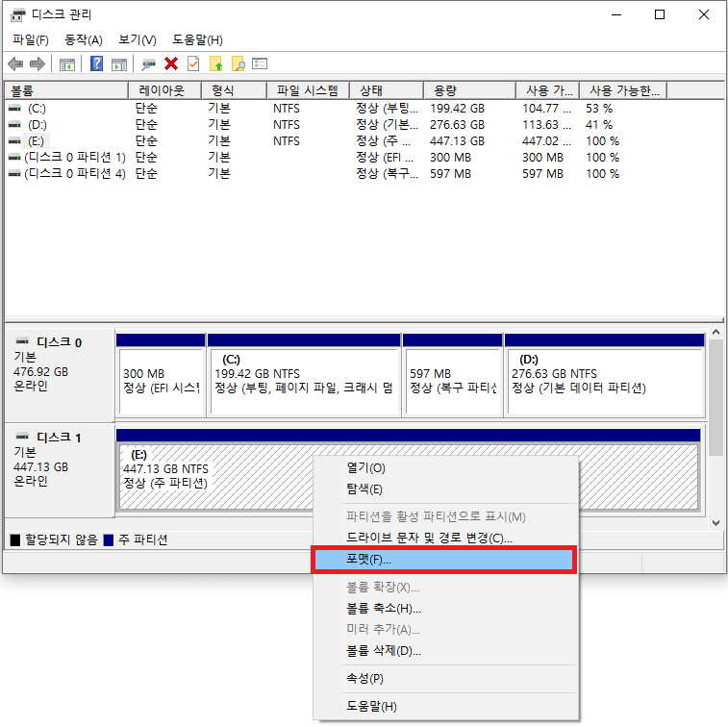The height and width of the screenshot is (727, 728).
Task: Click the blue 주 파티션 legend swatch
Action: click(x=108, y=539)
